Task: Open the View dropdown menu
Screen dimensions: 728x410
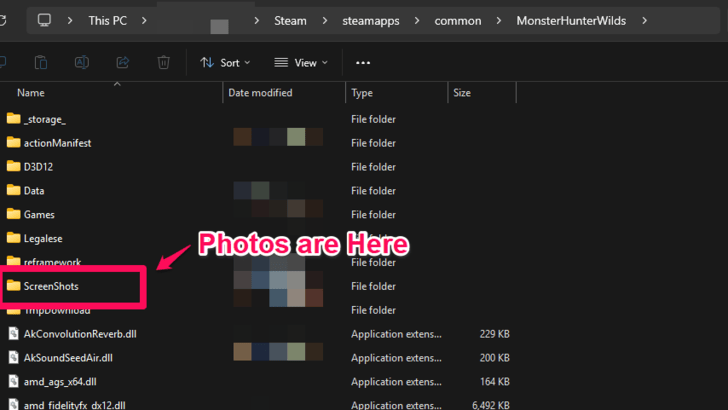Action: 300,62
